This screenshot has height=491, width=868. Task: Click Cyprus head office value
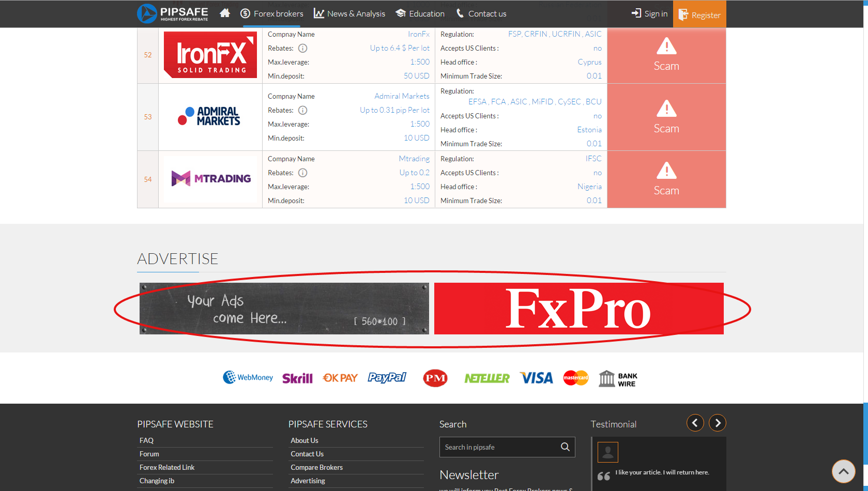tap(590, 62)
